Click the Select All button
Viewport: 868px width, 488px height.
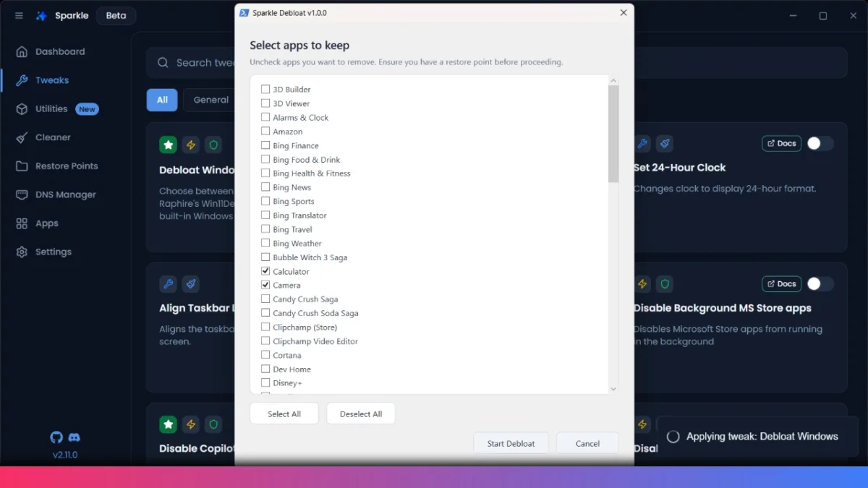click(x=284, y=414)
